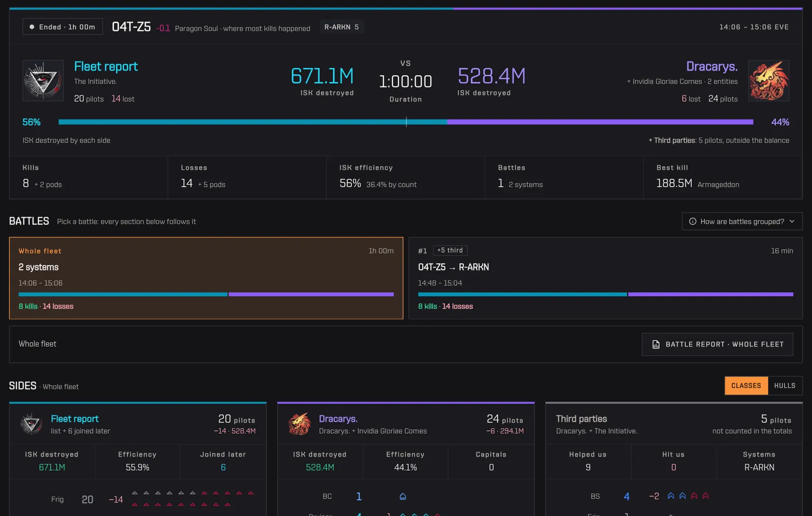Click the status dot in the Ended chip
Image resolution: width=812 pixels, height=516 pixels.
tap(32, 27)
